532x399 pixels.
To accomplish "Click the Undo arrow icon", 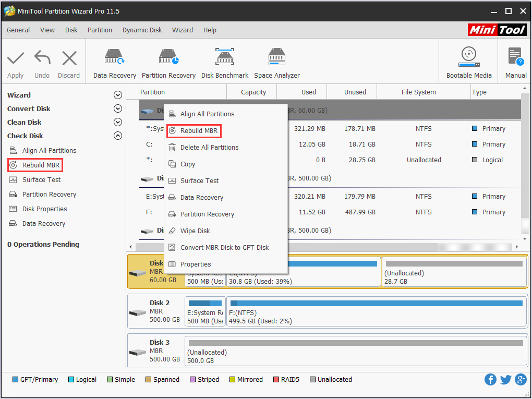I will [42, 58].
